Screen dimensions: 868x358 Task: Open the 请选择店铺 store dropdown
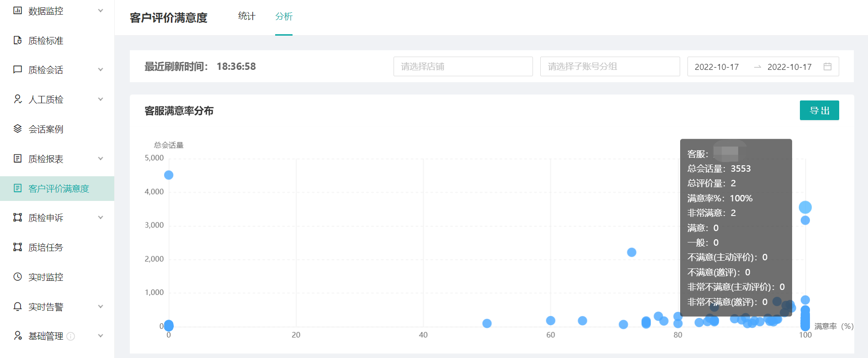[463, 67]
